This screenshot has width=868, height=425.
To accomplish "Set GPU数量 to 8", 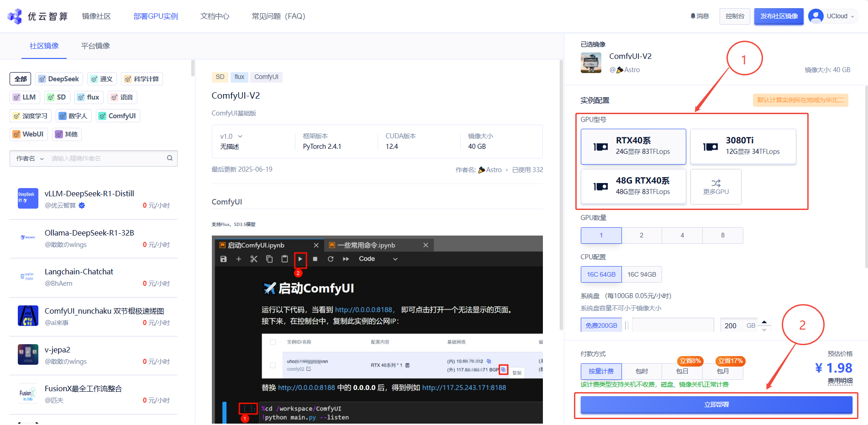I will 723,235.
